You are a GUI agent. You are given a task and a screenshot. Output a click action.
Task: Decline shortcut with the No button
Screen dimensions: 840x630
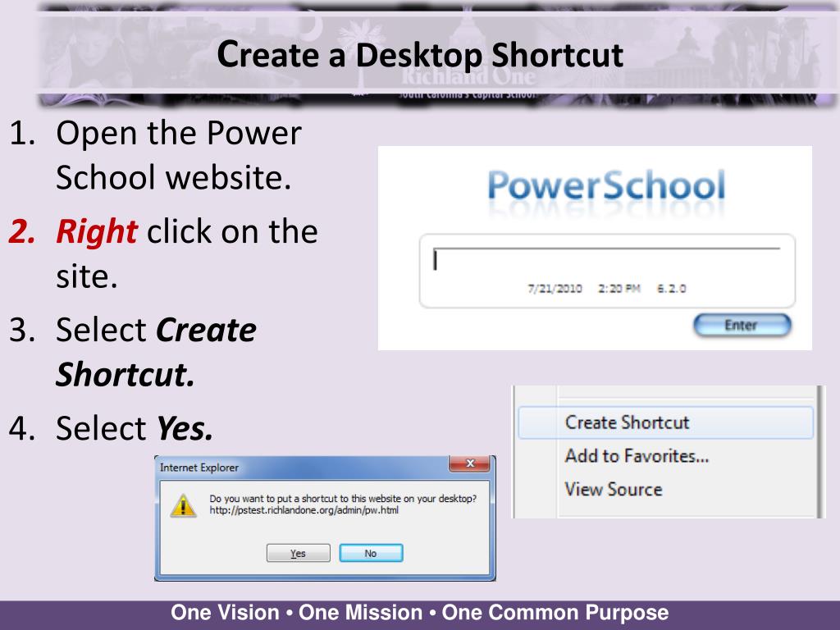click(371, 553)
